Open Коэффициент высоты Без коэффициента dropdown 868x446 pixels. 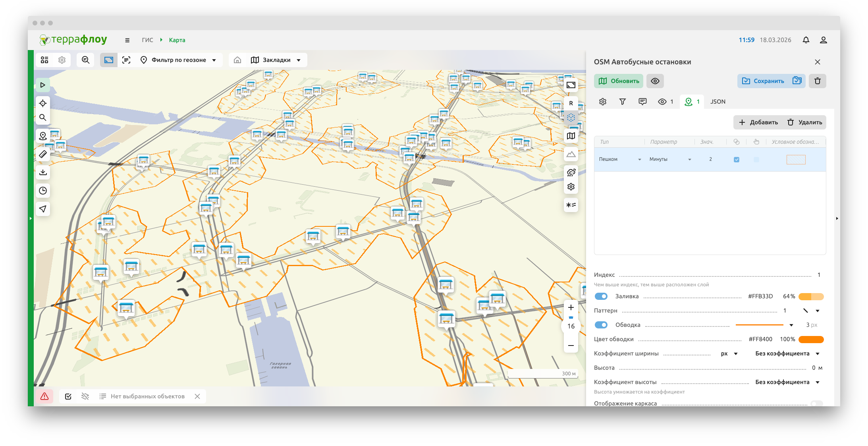[x=787, y=382]
